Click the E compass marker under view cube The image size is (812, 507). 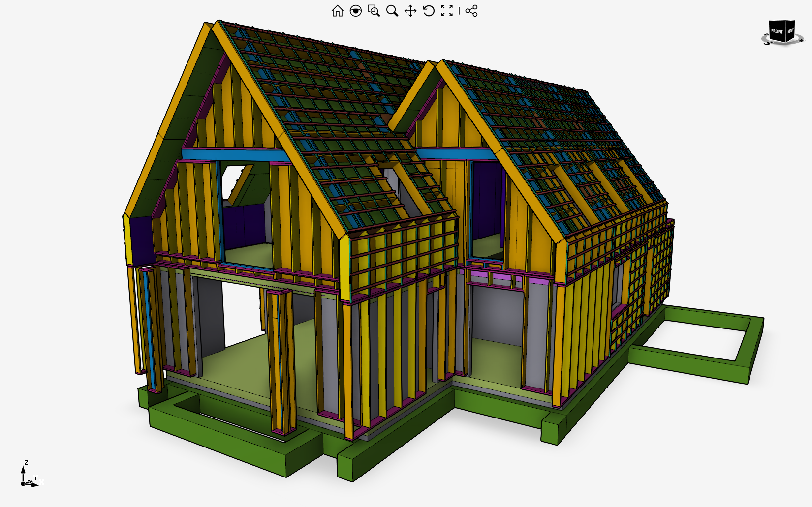tap(802, 41)
